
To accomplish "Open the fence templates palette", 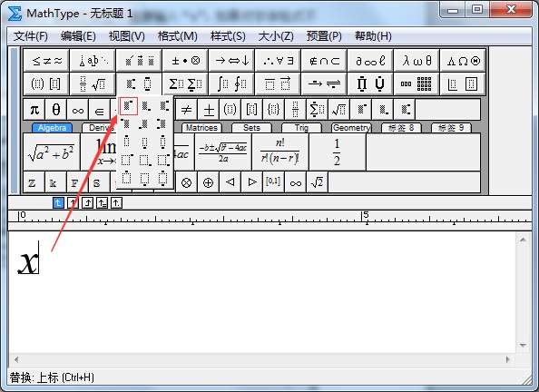I will (47, 83).
